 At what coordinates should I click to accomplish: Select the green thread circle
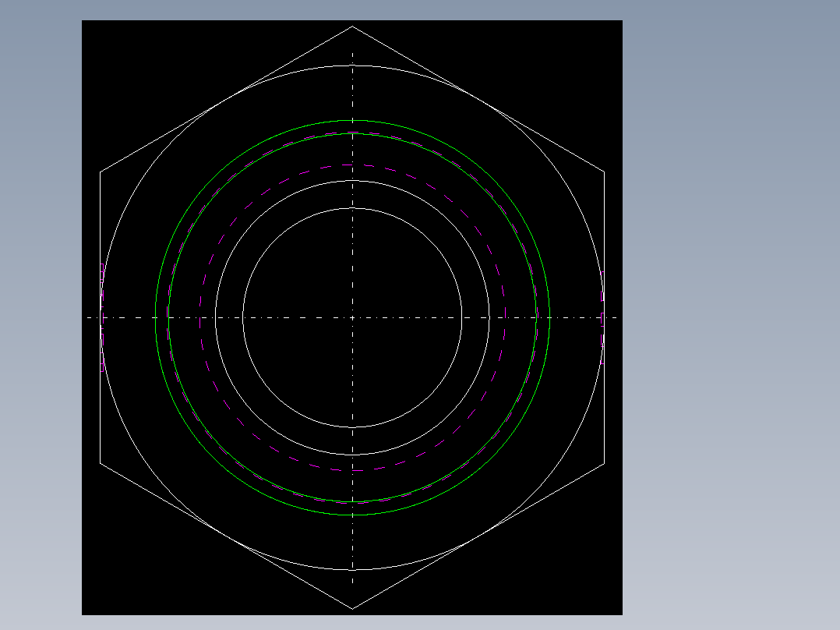(x=353, y=119)
